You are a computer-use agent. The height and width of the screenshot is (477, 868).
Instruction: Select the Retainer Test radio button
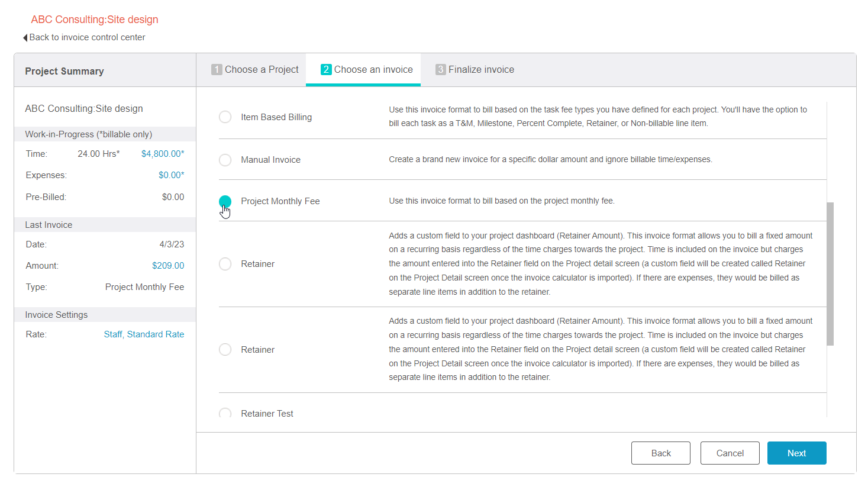point(225,413)
